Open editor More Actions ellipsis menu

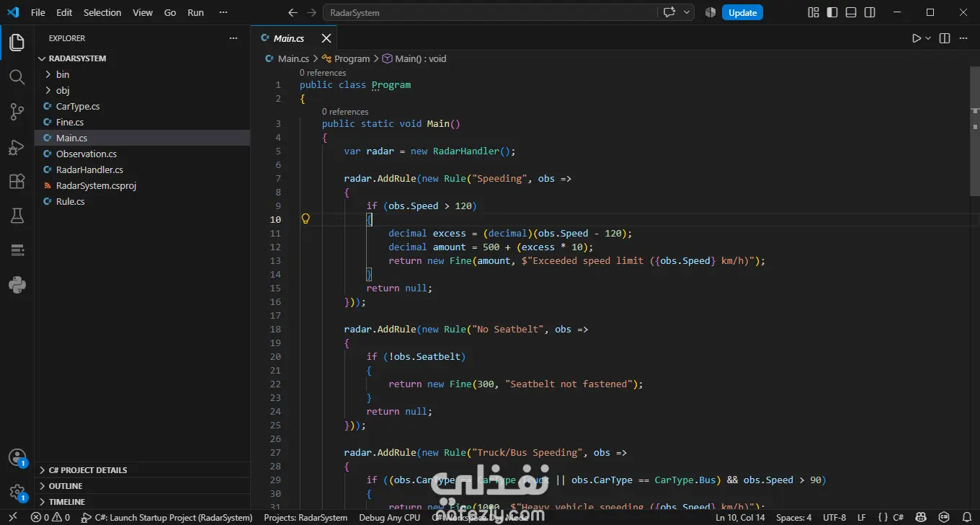point(964,38)
